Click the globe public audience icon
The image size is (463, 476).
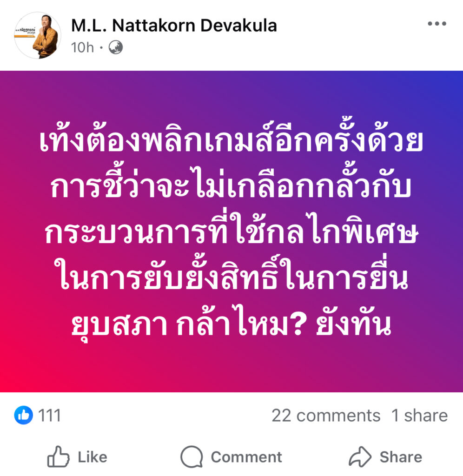click(116, 47)
